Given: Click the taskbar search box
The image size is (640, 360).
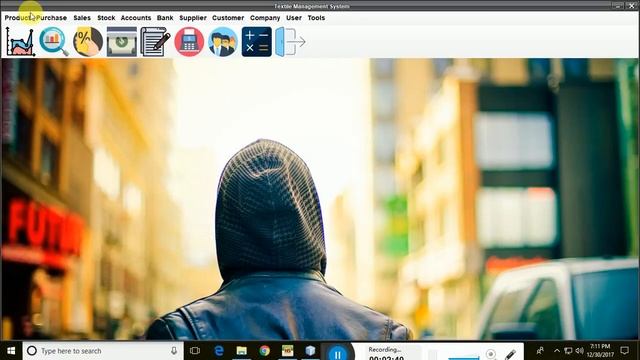Looking at the screenshot, I should pyautogui.click(x=103, y=351).
